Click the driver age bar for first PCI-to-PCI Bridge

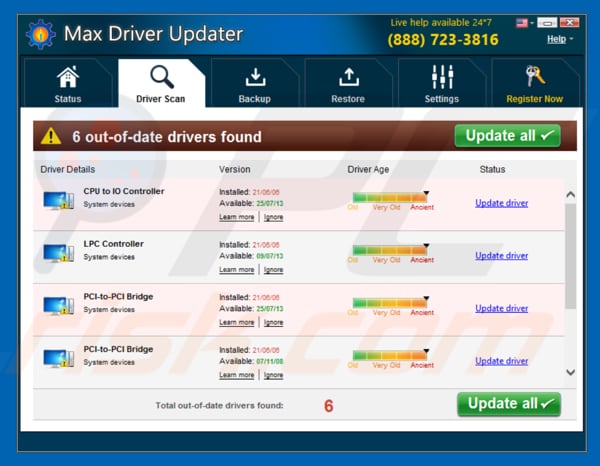[x=390, y=303]
